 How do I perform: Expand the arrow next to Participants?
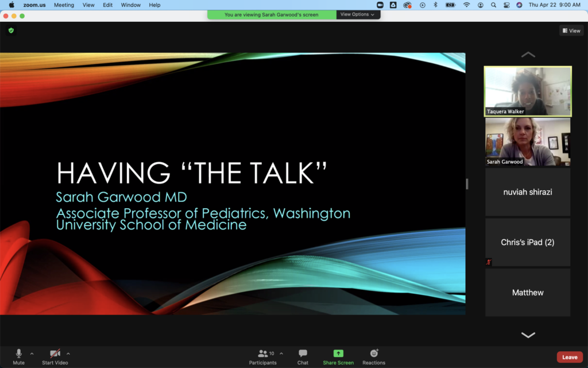click(281, 354)
